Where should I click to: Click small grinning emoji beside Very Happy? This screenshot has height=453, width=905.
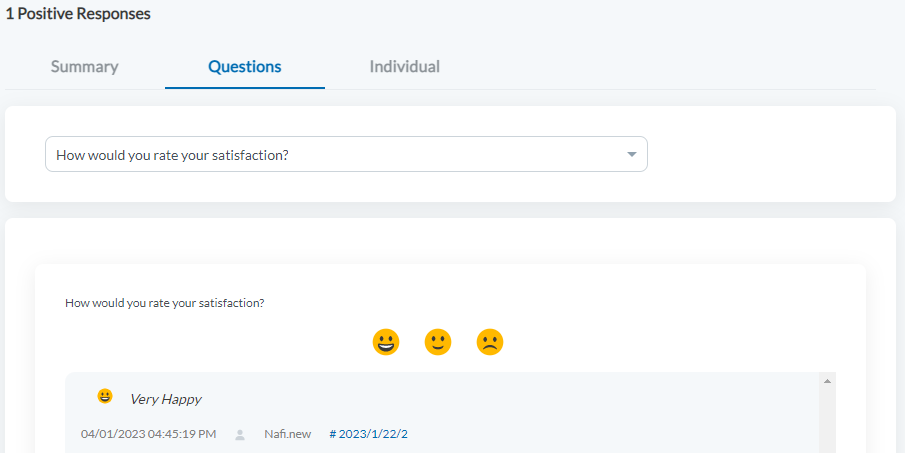point(105,397)
